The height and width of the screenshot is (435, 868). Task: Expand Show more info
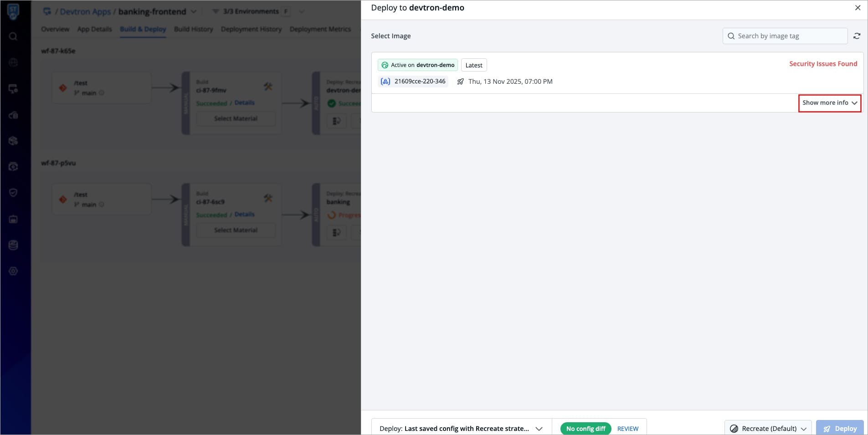coord(829,103)
